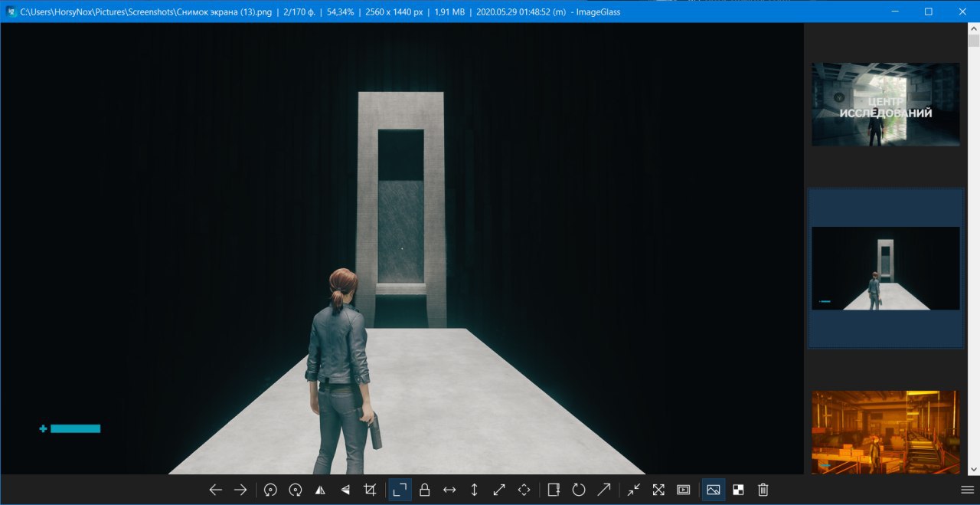
Task: Rotate image counterclockwise
Action: coord(270,490)
